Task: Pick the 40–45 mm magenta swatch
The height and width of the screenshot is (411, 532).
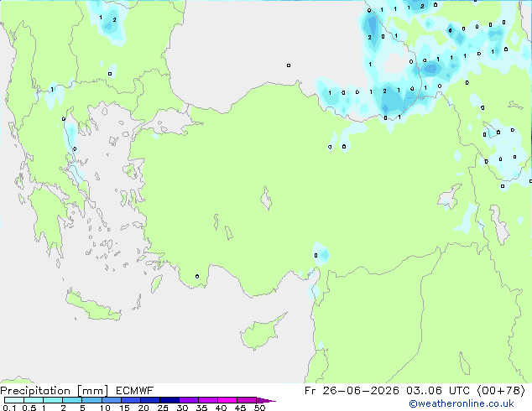Action: [x=227, y=400]
